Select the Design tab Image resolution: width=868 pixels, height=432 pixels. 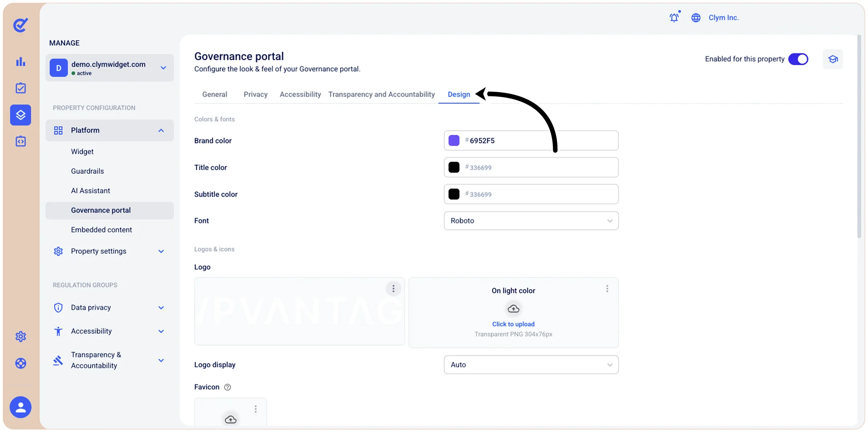point(459,95)
